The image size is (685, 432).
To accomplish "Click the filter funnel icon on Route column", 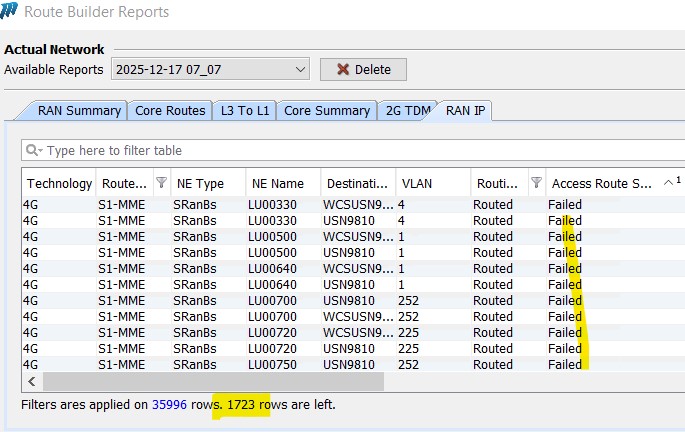I will pyautogui.click(x=161, y=183).
